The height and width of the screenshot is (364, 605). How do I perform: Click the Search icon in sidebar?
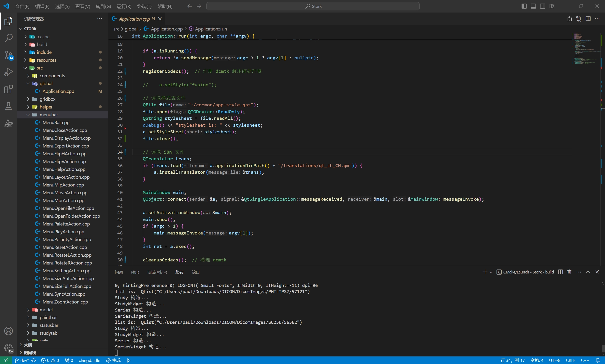tap(9, 38)
